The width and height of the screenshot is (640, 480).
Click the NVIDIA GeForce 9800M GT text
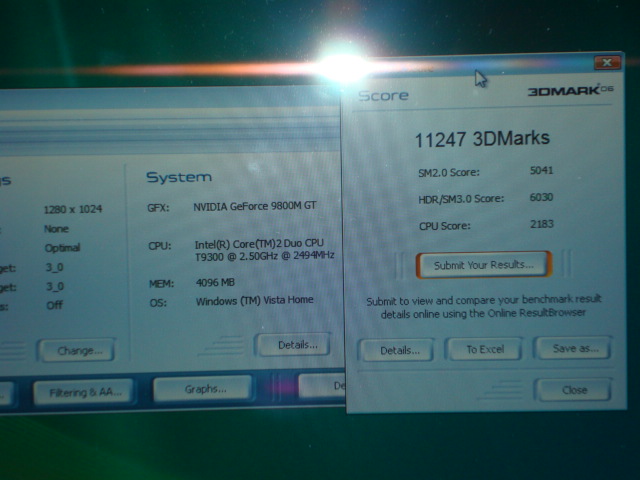click(255, 206)
